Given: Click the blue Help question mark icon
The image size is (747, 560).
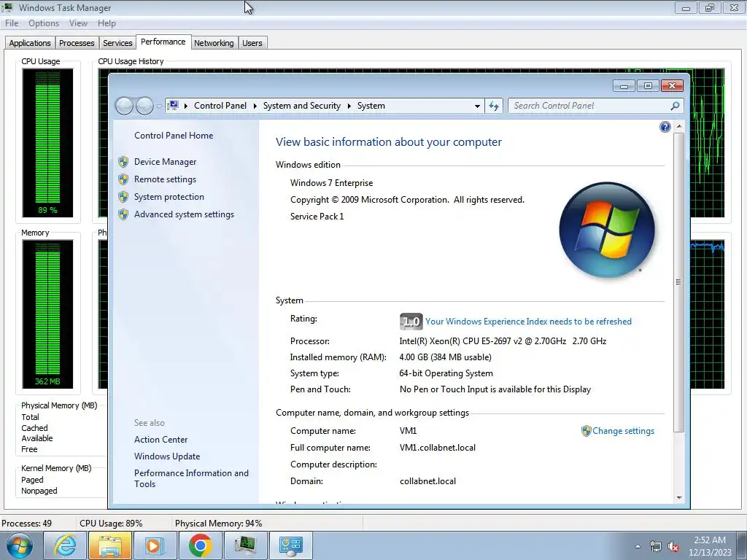Looking at the screenshot, I should pyautogui.click(x=665, y=127).
